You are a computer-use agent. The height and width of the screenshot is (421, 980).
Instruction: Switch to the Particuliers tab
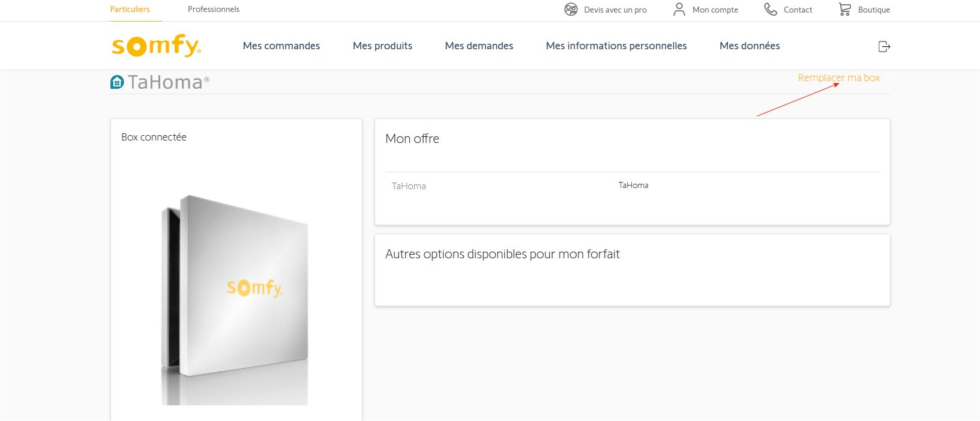(x=130, y=10)
